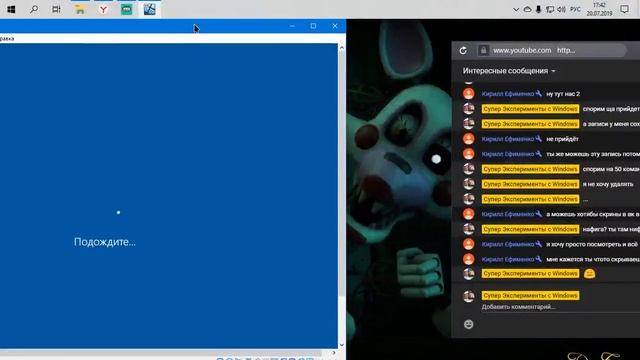Click the author name on 'я хочу просто посмотреть' message

[508, 244]
